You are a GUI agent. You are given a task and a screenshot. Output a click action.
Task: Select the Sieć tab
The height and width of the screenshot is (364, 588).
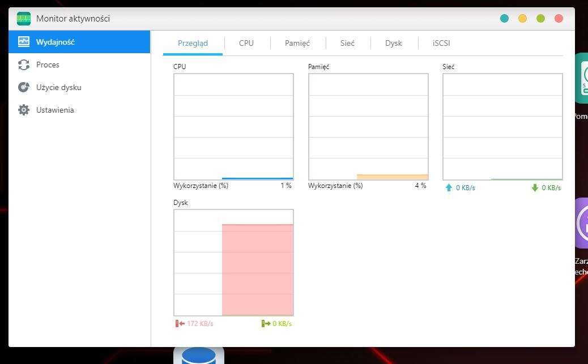point(347,43)
